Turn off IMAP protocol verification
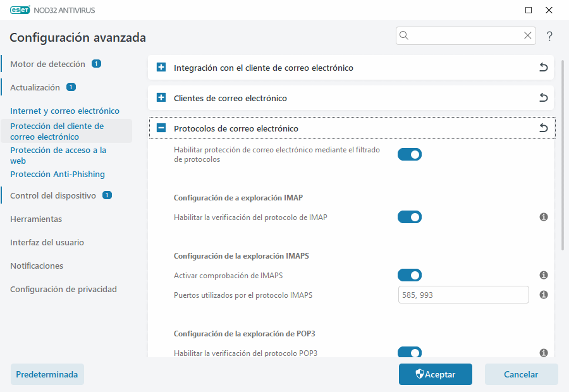 tap(409, 217)
